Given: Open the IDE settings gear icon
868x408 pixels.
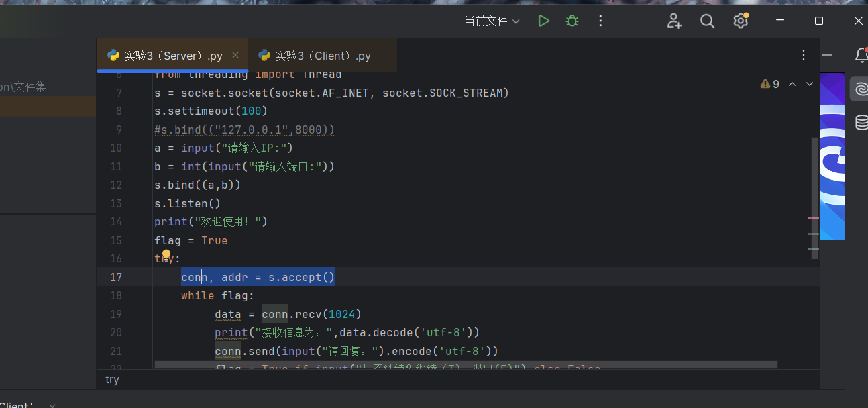Looking at the screenshot, I should (x=741, y=21).
